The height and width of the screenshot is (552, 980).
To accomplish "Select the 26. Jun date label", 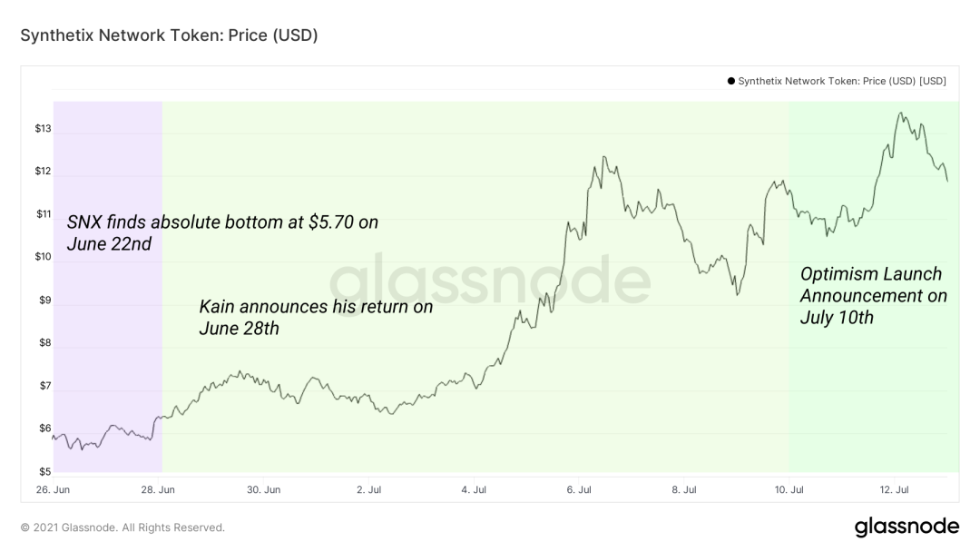I will (54, 489).
